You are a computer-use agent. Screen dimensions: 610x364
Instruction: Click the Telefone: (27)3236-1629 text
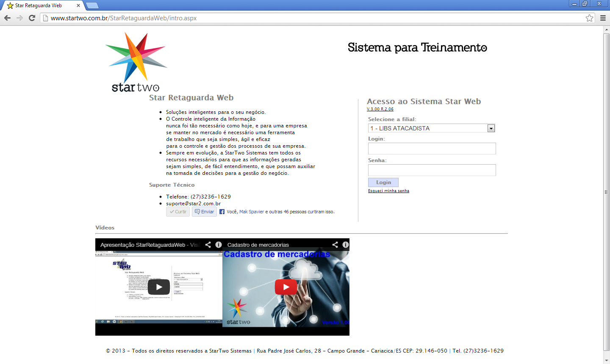coord(198,197)
